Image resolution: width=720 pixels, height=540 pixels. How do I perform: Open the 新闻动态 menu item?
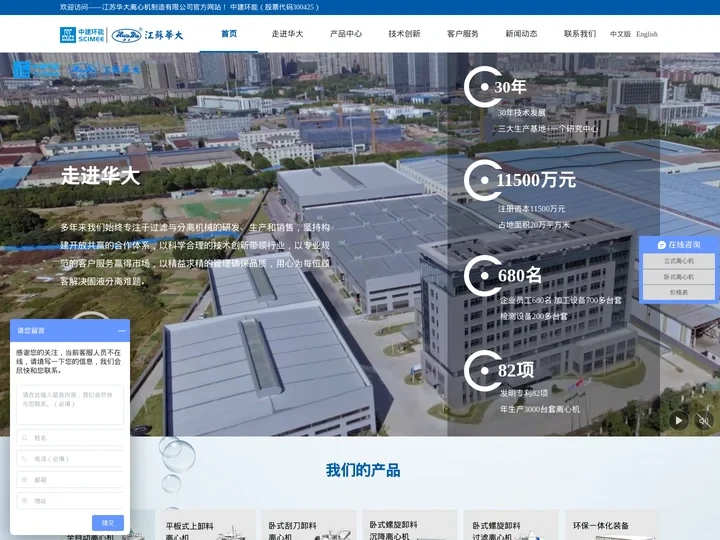[x=521, y=34]
